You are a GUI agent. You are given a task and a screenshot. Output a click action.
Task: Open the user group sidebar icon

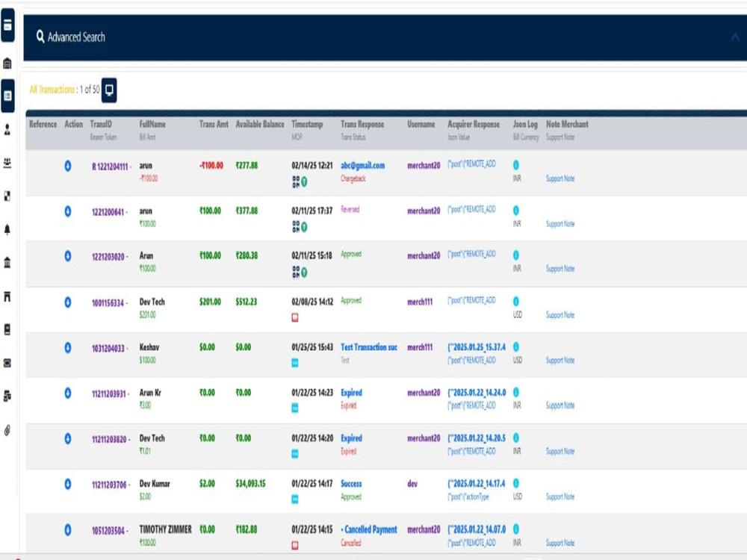click(7, 163)
